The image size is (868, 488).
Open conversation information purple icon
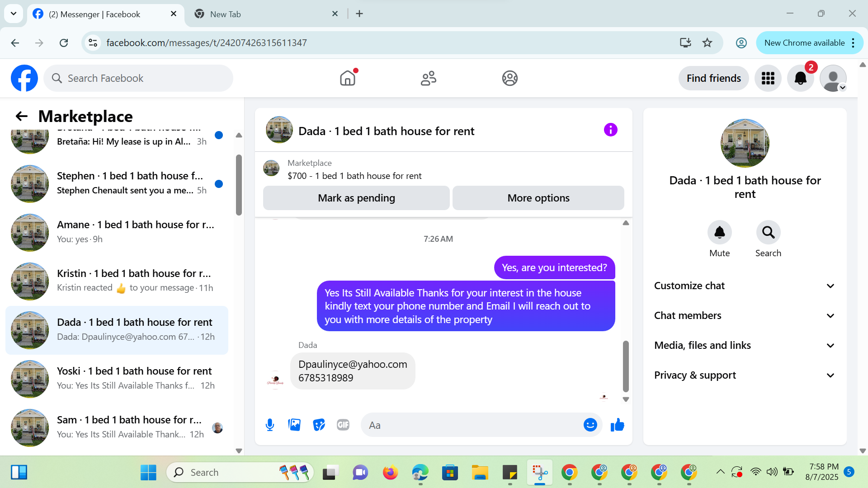[610, 130]
